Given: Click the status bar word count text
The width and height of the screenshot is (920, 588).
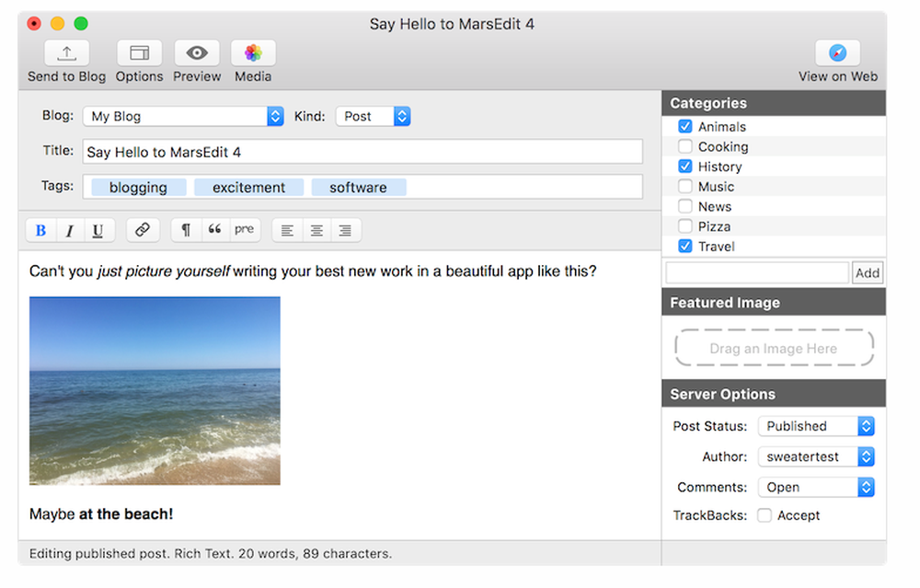Looking at the screenshot, I should tap(211, 553).
